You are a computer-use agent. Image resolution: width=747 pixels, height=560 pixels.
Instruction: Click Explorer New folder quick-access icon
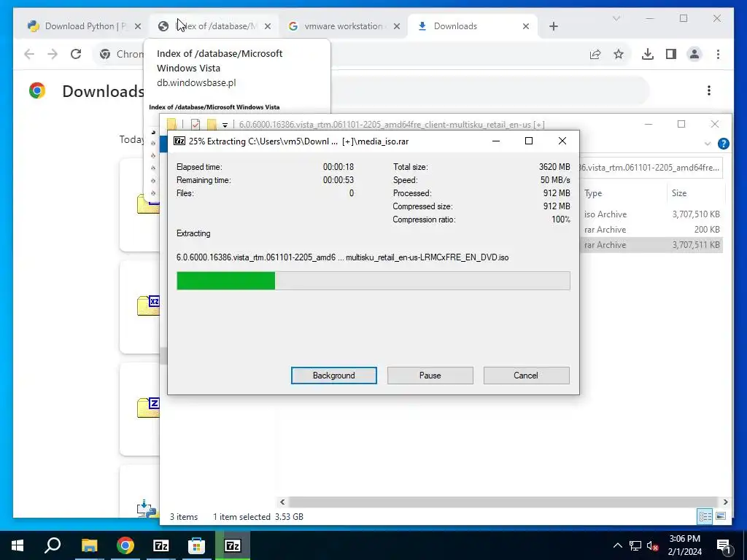tap(212, 124)
